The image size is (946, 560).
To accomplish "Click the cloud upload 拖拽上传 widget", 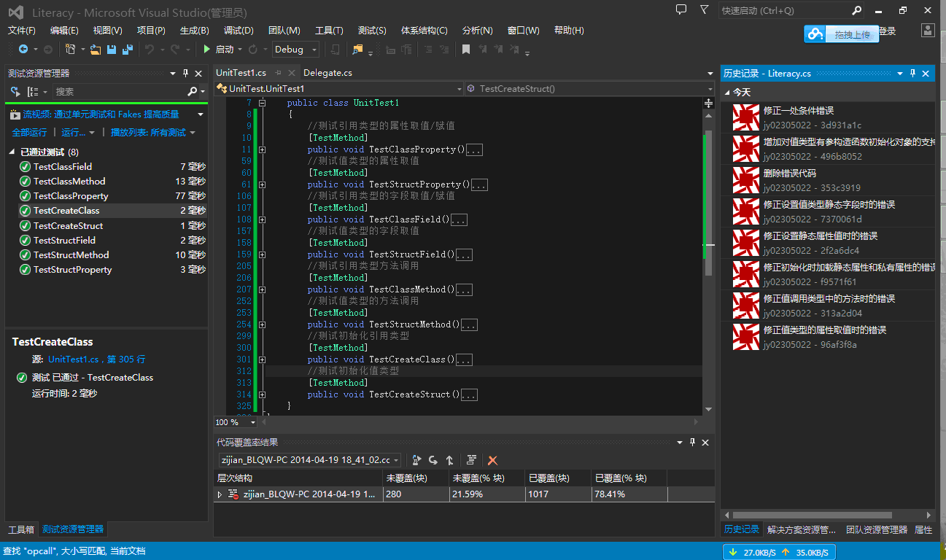I will [x=842, y=34].
